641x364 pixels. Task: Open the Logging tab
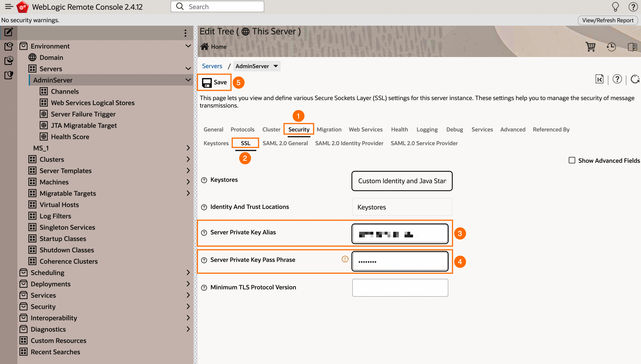[x=427, y=129]
